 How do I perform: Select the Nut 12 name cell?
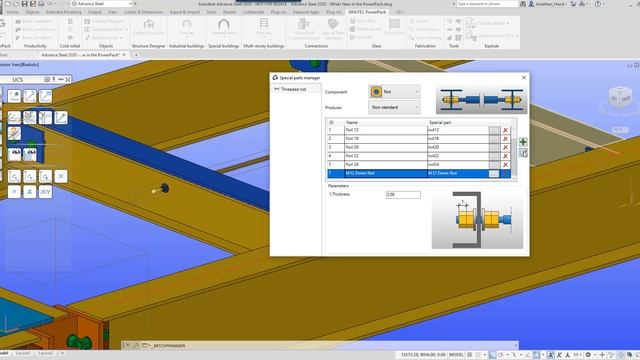386,130
